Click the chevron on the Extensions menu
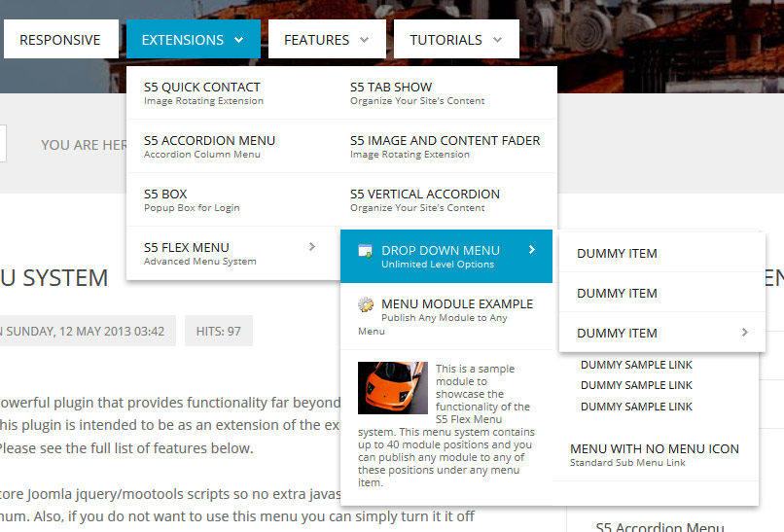 (x=237, y=40)
